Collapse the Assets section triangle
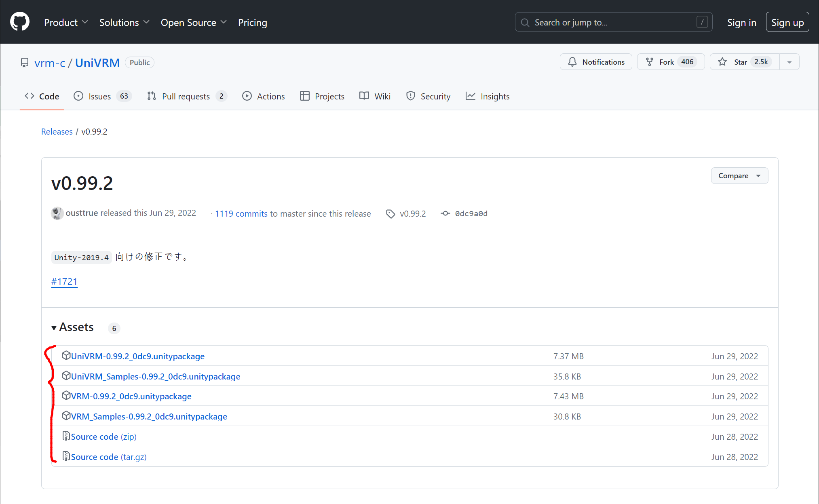This screenshot has height=504, width=819. click(x=54, y=328)
